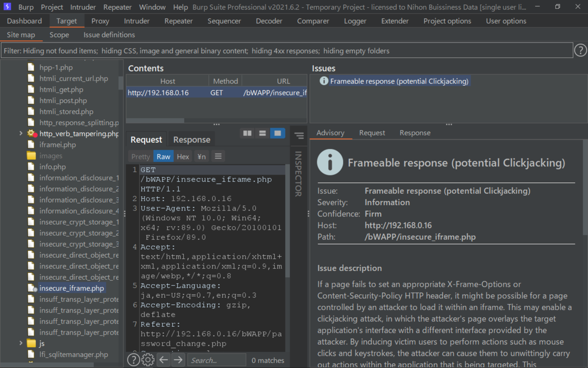Image resolution: width=588 pixels, height=368 pixels.
Task: Open the Issue definitions sub-tab
Action: [109, 35]
